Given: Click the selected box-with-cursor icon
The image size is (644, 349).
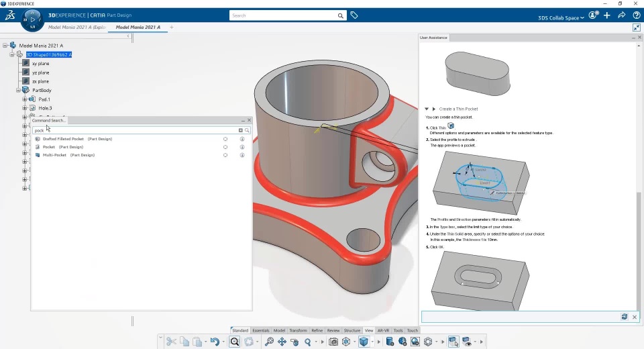Looking at the screenshot, I should [x=453, y=342].
